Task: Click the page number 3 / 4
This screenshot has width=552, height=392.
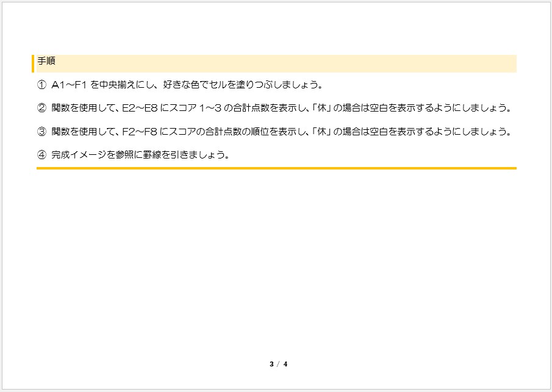Action: pos(278,365)
